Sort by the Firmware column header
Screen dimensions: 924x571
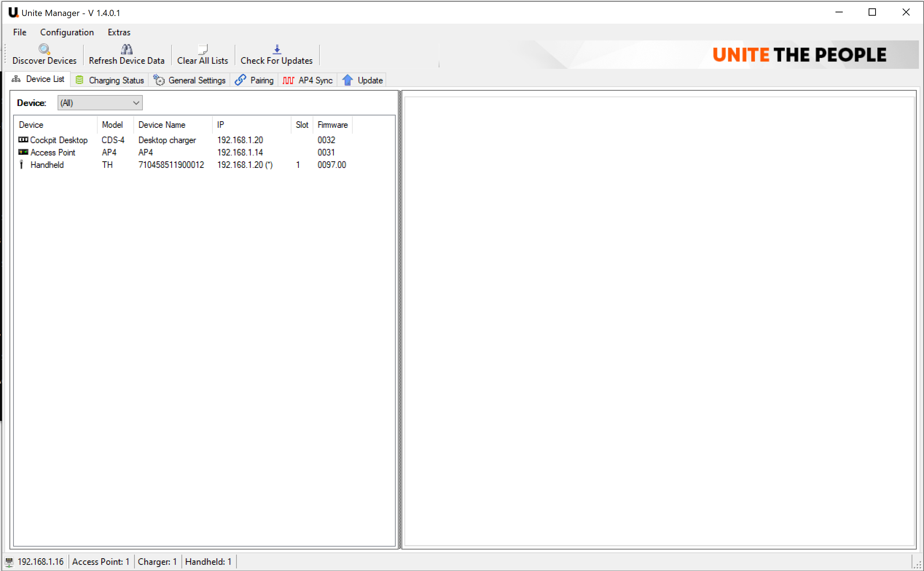[332, 125]
